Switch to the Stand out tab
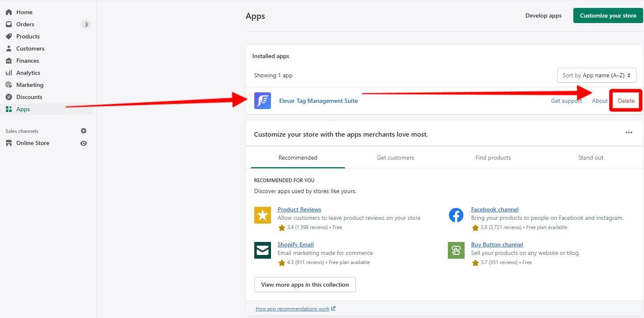Screen dimensions: 644x318 click(590, 158)
